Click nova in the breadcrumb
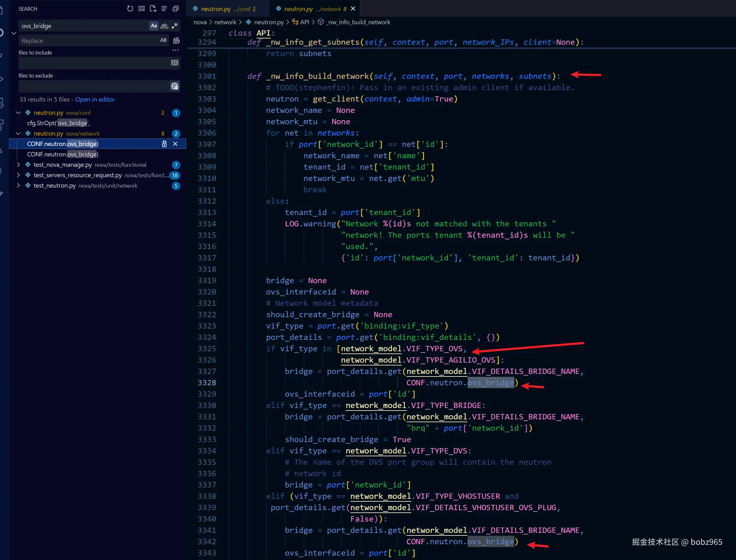The height and width of the screenshot is (560, 736). [x=200, y=22]
